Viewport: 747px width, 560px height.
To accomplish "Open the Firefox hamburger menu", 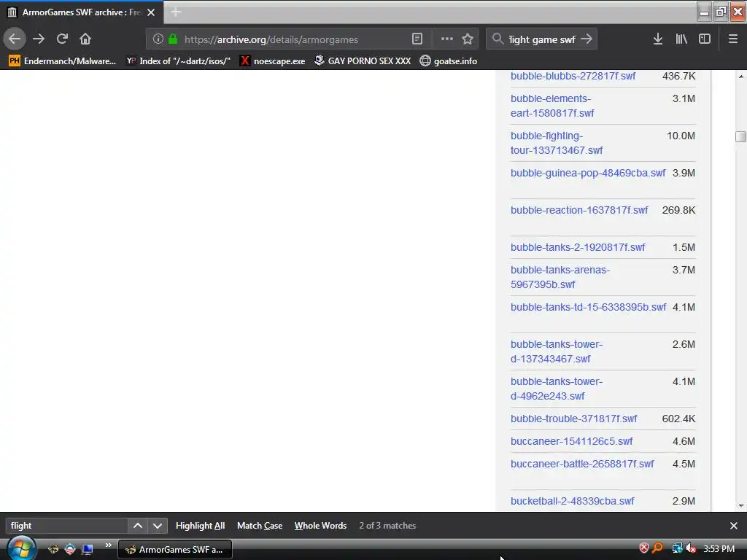I will point(733,39).
